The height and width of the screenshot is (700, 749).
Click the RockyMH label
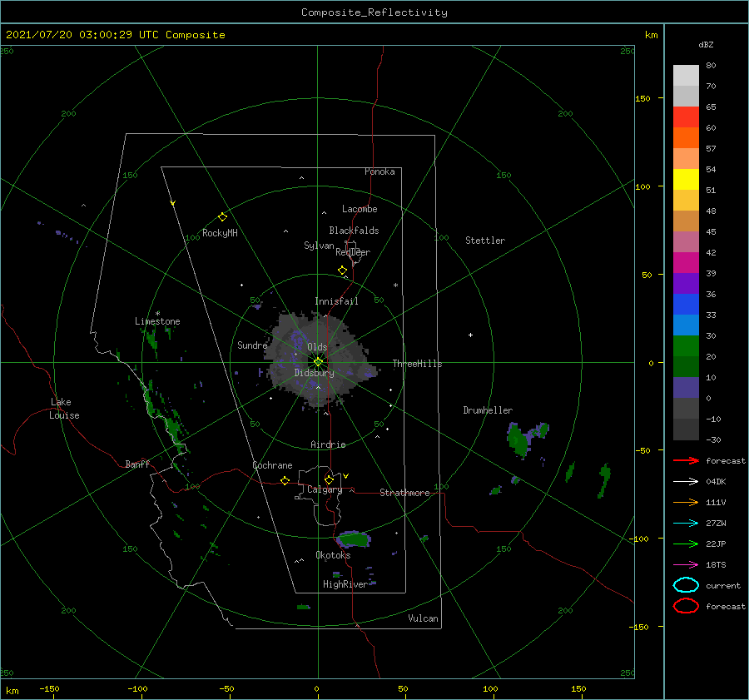click(220, 233)
